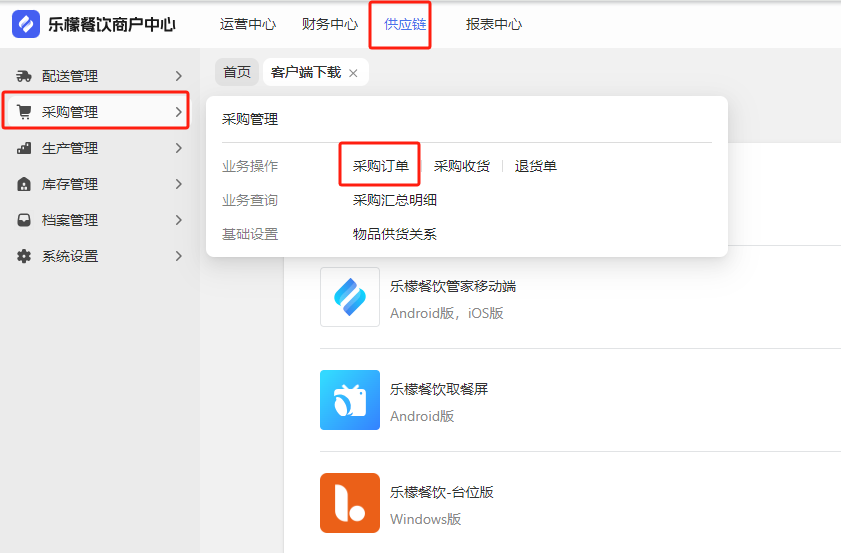
Task: Expand the 采购管理 chevron arrow
Action: 179,112
